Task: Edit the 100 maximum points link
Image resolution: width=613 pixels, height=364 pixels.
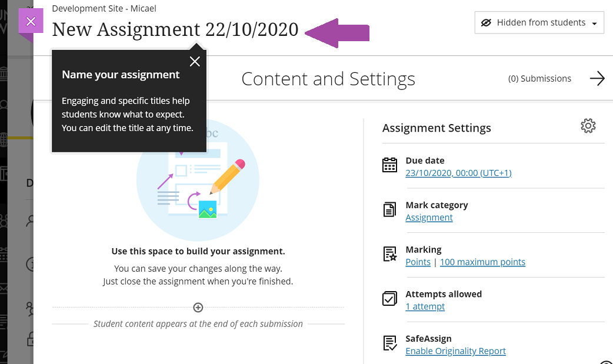Action: coord(482,262)
